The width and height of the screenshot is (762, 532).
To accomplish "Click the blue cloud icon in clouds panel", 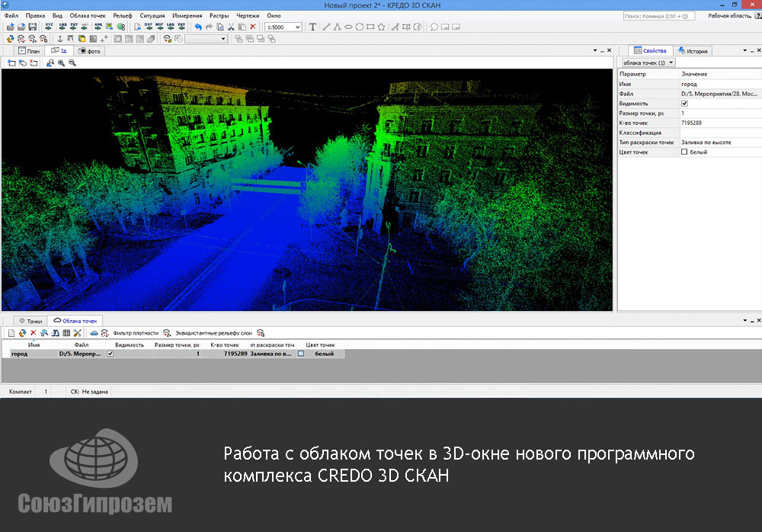I will pyautogui.click(x=94, y=333).
